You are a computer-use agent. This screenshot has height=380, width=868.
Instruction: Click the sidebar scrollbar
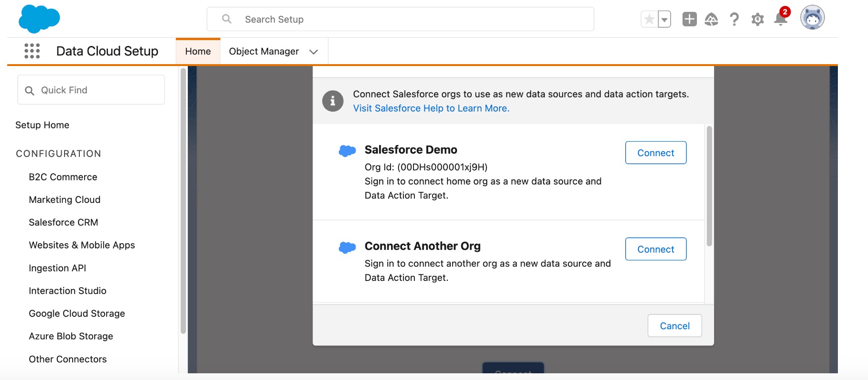[x=183, y=201]
